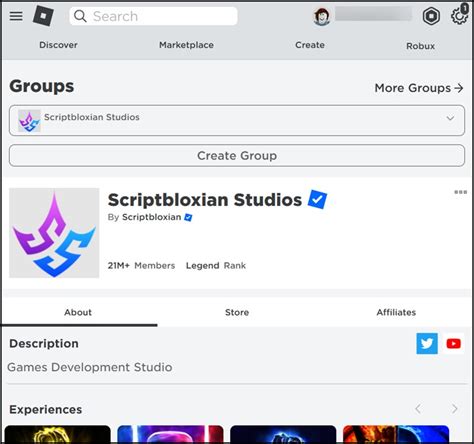Open the hamburger navigation menu

[16, 16]
